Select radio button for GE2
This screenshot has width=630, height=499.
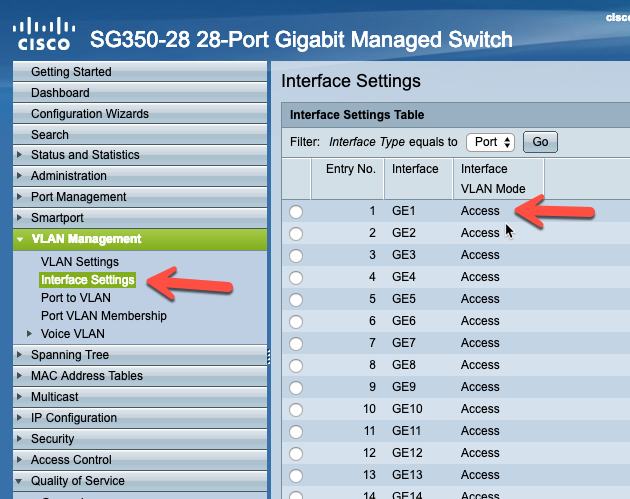[296, 234]
